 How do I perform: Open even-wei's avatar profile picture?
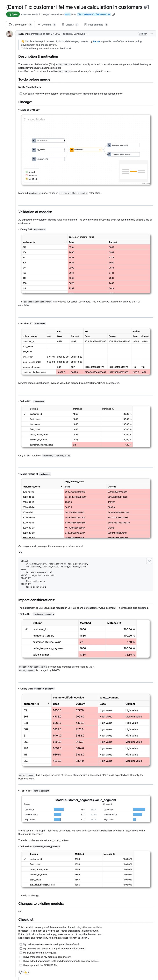pyautogui.click(x=9, y=34)
